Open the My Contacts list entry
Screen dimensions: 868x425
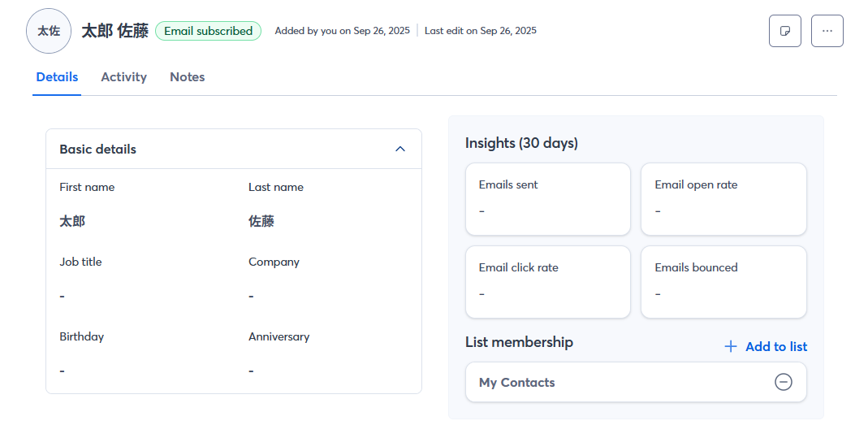point(517,383)
